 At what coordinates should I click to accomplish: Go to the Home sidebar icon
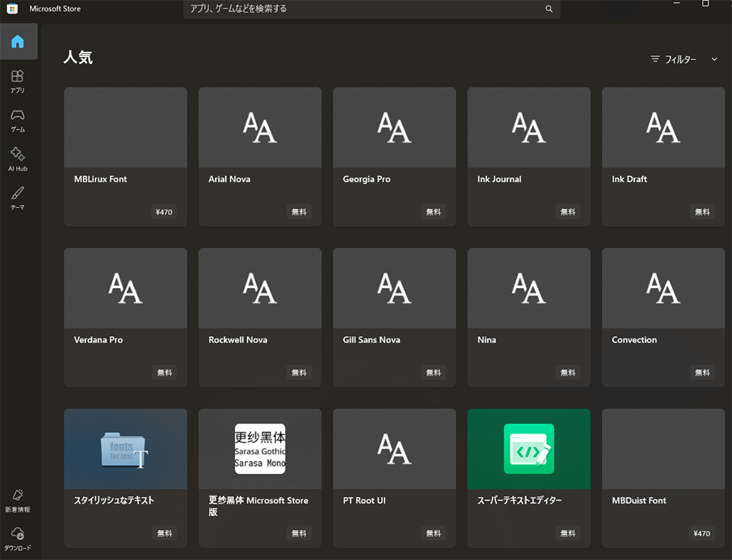click(18, 42)
